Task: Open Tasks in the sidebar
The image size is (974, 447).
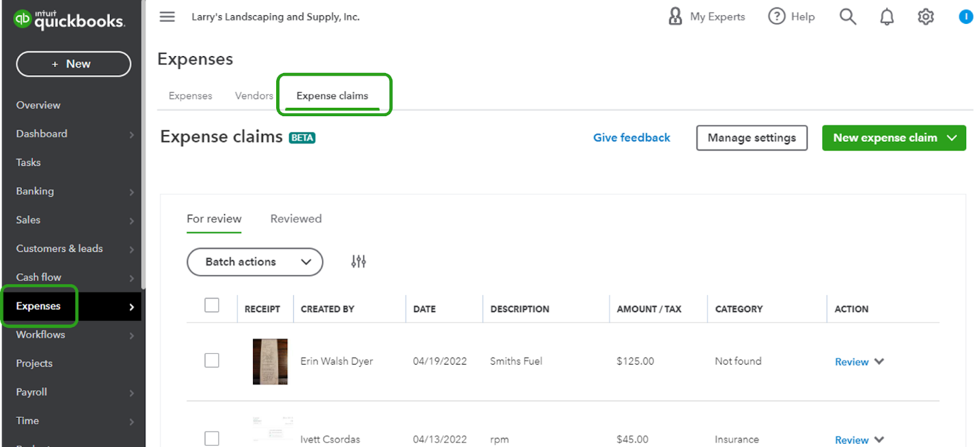Action: click(x=28, y=162)
